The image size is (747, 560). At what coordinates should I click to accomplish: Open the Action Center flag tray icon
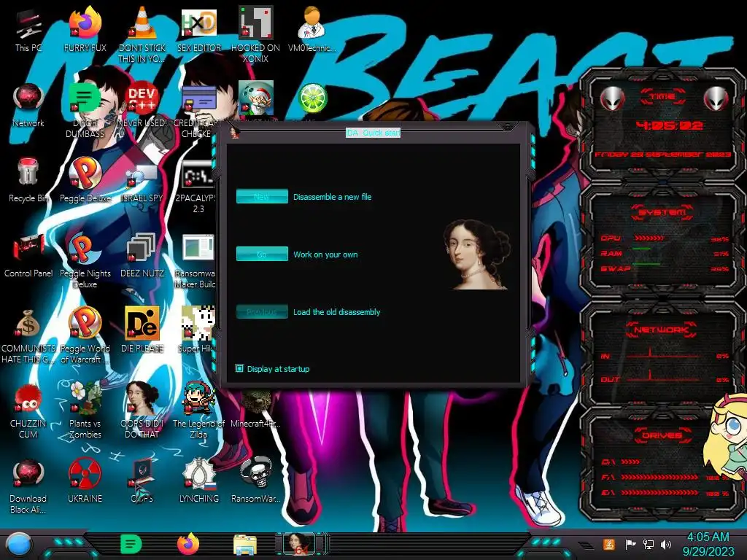pyautogui.click(x=631, y=544)
